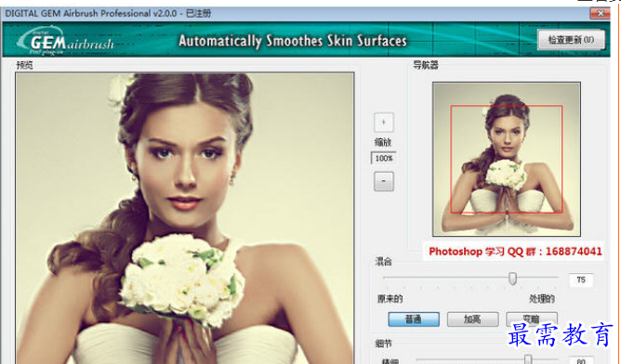This screenshot has height=364, width=621.
Task: Click the 混合 section label
Action: click(383, 262)
